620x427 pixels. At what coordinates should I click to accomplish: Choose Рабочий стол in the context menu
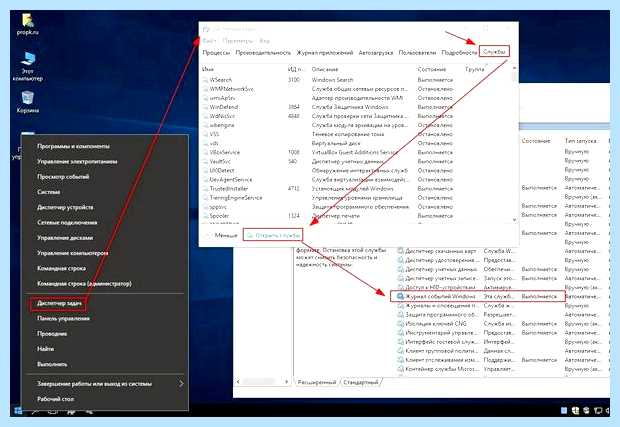[x=55, y=399]
